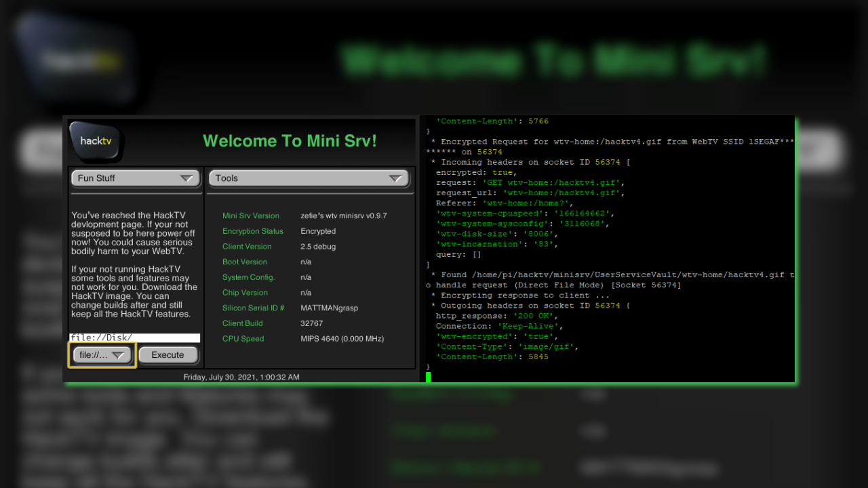This screenshot has height=488, width=868.
Task: Select the Mini Srv Version label
Action: [251, 216]
